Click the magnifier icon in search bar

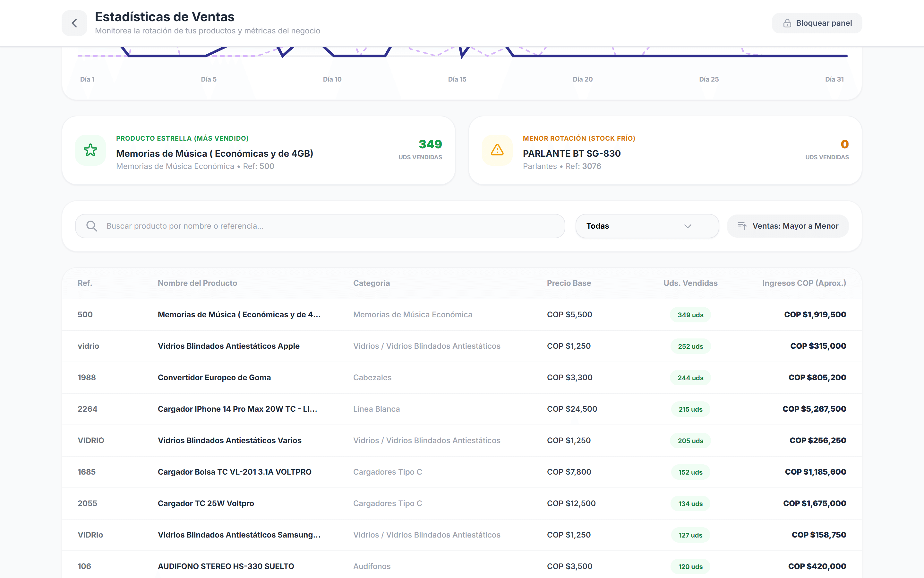point(92,226)
